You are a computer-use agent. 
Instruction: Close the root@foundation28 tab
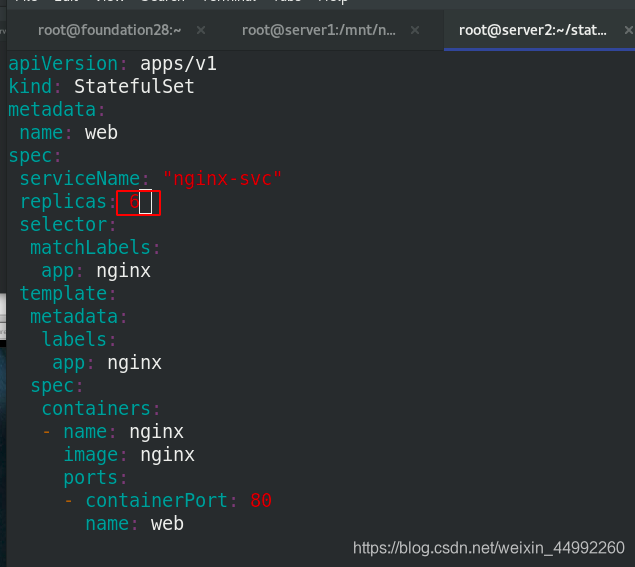[201, 30]
